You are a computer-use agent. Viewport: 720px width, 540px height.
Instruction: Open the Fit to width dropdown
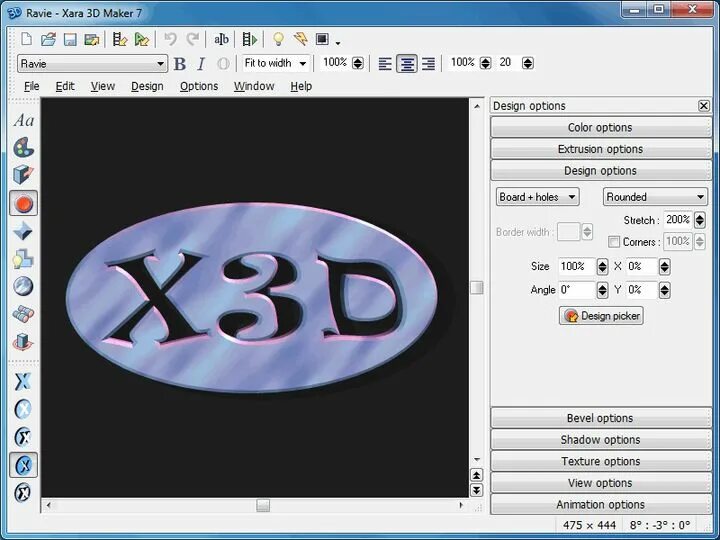click(276, 63)
